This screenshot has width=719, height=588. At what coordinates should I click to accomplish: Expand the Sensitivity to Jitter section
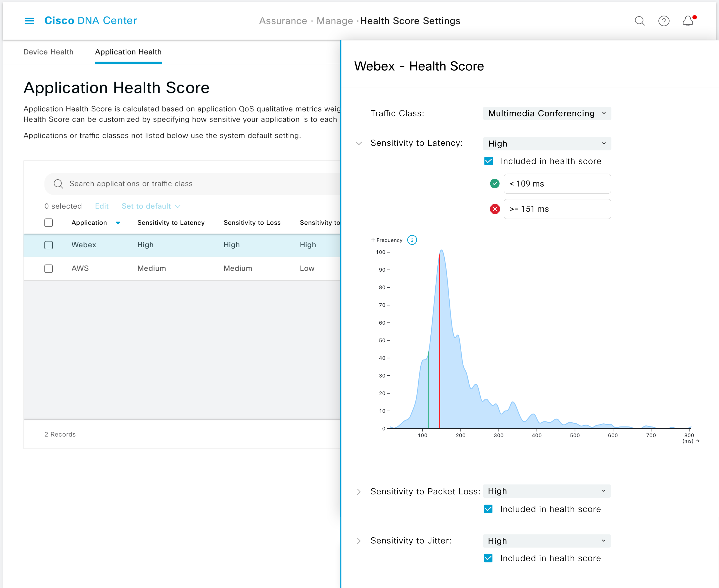point(359,540)
